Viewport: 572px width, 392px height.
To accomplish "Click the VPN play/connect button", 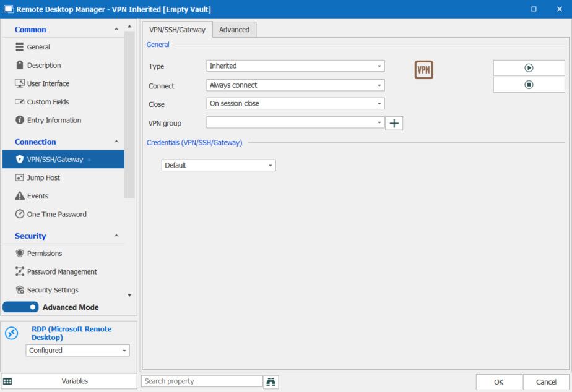I will click(x=529, y=68).
